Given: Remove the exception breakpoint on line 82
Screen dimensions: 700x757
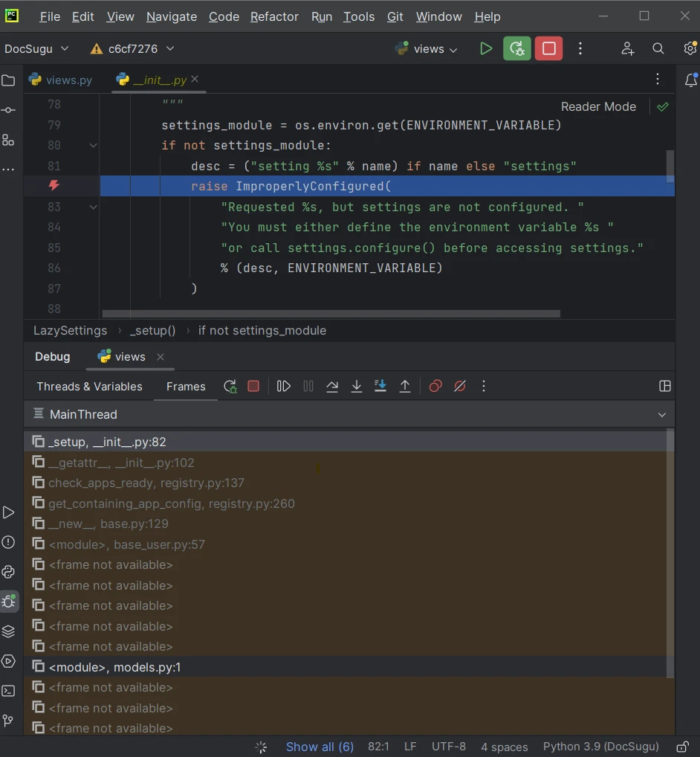Looking at the screenshot, I should click(54, 186).
